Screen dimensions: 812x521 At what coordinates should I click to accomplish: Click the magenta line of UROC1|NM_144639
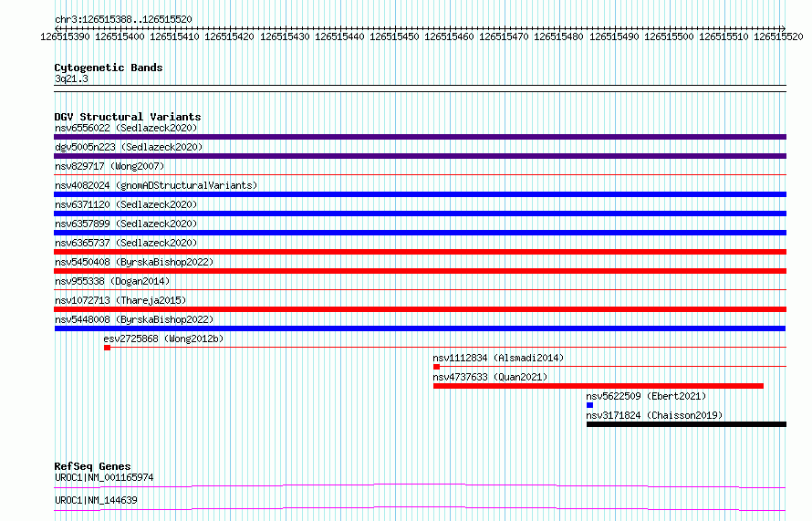coord(420,508)
